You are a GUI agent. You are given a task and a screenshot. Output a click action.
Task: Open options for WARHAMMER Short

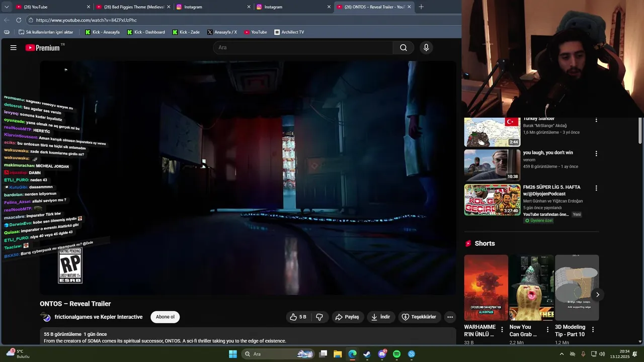(502, 330)
